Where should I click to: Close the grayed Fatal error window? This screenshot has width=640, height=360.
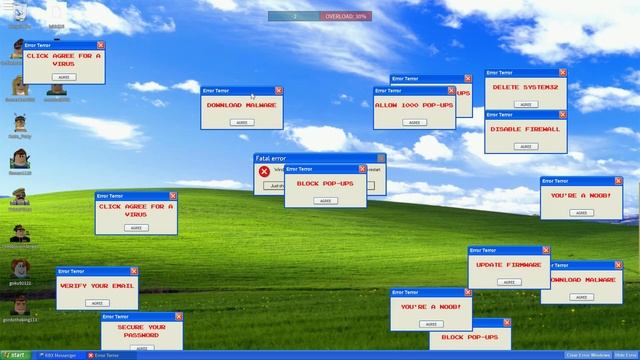381,158
